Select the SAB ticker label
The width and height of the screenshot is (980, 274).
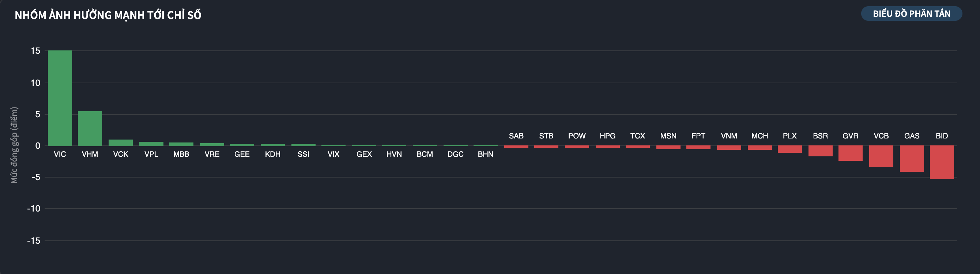[x=516, y=136]
